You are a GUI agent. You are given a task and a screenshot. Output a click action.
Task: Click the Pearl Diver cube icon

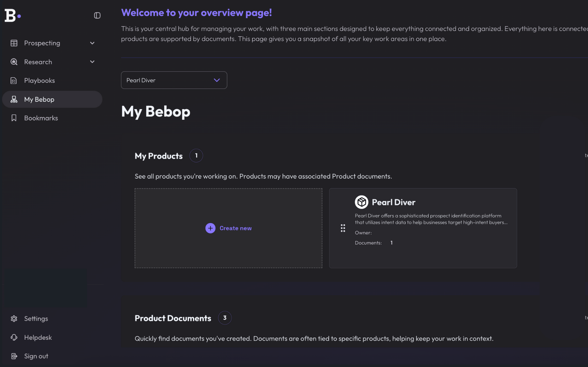click(362, 202)
